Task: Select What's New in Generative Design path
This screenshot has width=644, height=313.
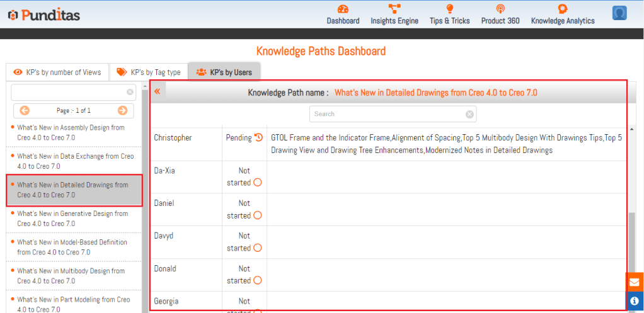Action: (x=71, y=219)
